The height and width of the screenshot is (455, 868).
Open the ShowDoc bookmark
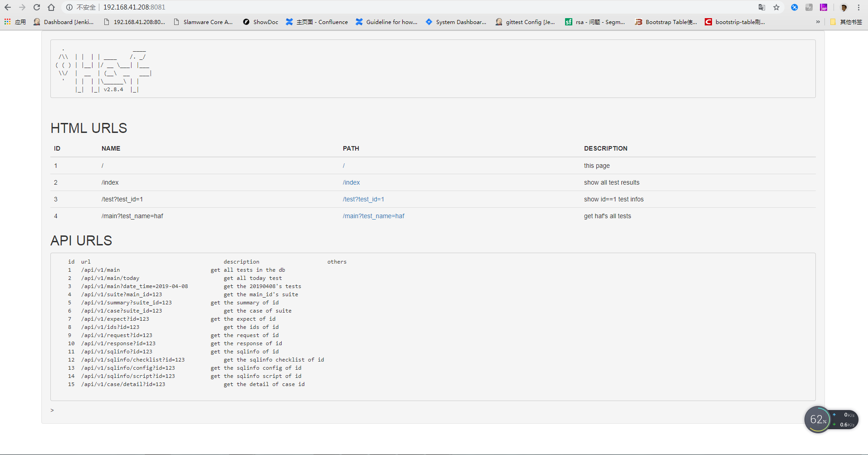261,22
